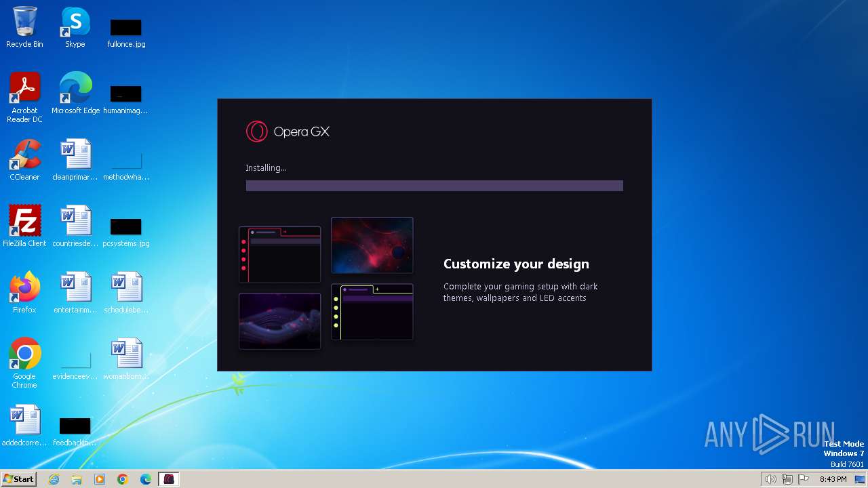Select the womanborn... Word document
This screenshot has height=488, width=868.
click(126, 359)
